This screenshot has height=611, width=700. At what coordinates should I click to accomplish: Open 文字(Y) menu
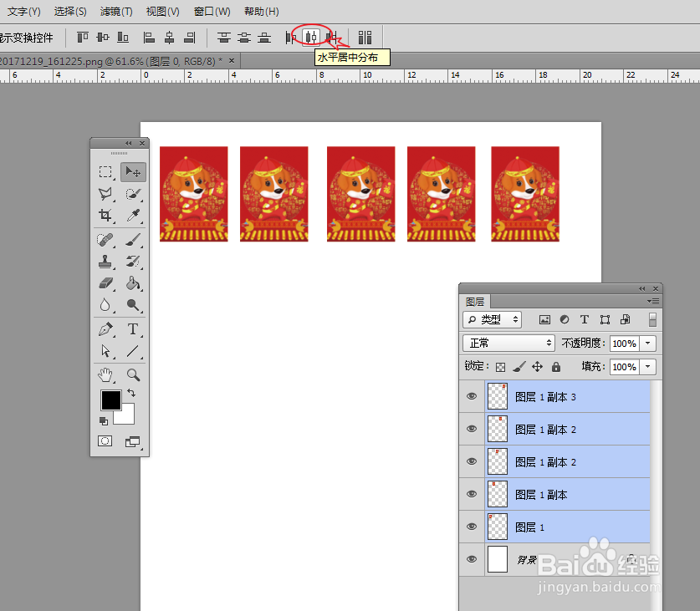point(23,12)
